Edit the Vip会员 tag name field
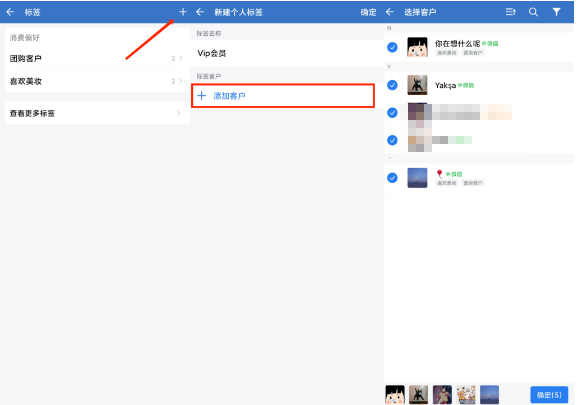 point(287,53)
